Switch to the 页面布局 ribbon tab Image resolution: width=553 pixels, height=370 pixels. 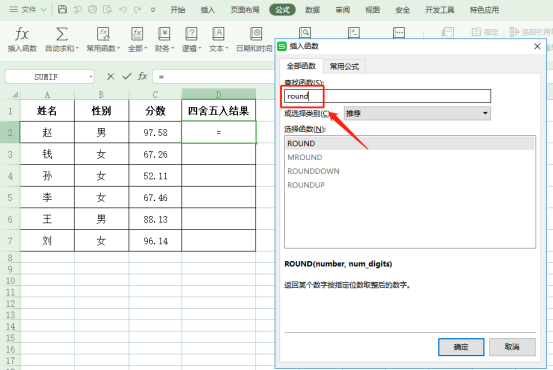245,10
